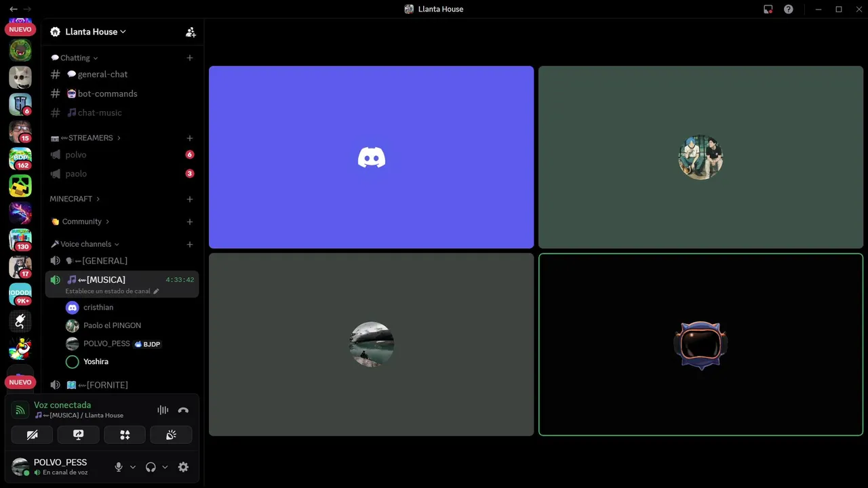Open the green creature avatar server

20,50
